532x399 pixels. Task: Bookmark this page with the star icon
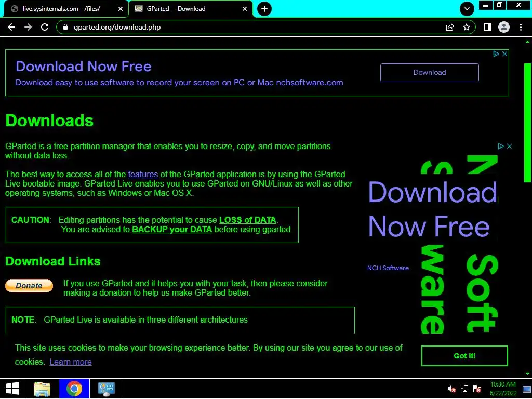[x=467, y=27]
